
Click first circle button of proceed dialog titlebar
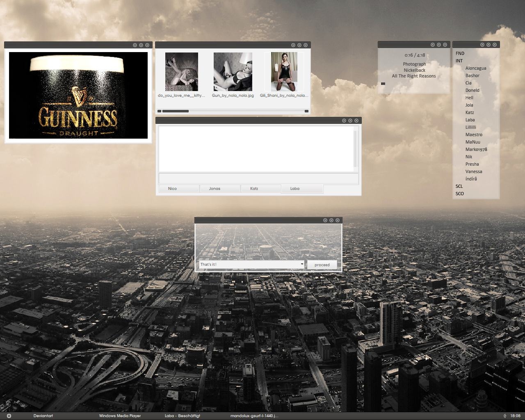click(x=325, y=220)
